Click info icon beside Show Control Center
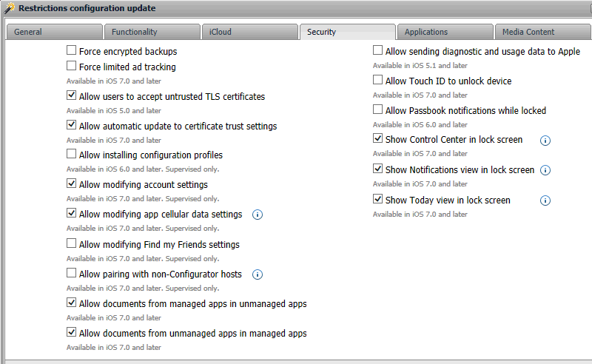The height and width of the screenshot is (364, 592). coord(545,140)
